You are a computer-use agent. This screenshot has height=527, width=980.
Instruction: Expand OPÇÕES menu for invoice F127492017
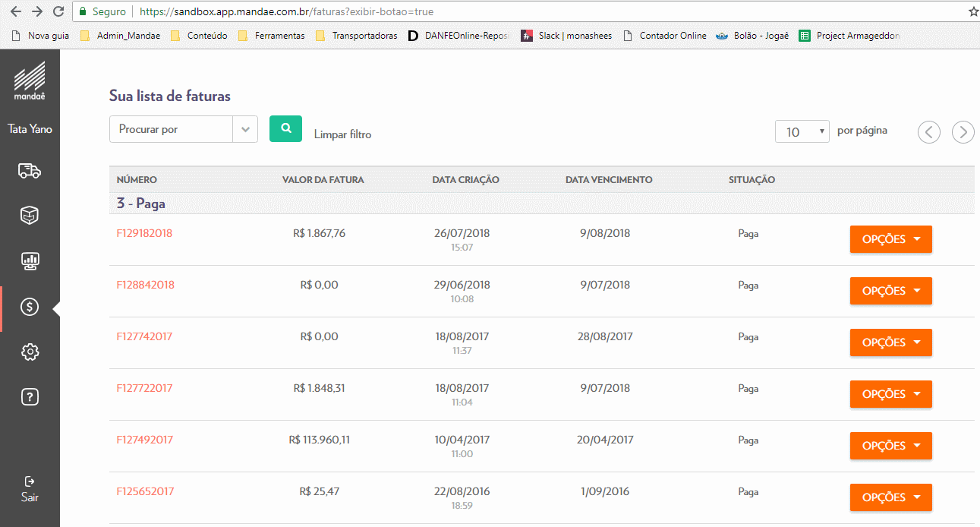click(890, 446)
